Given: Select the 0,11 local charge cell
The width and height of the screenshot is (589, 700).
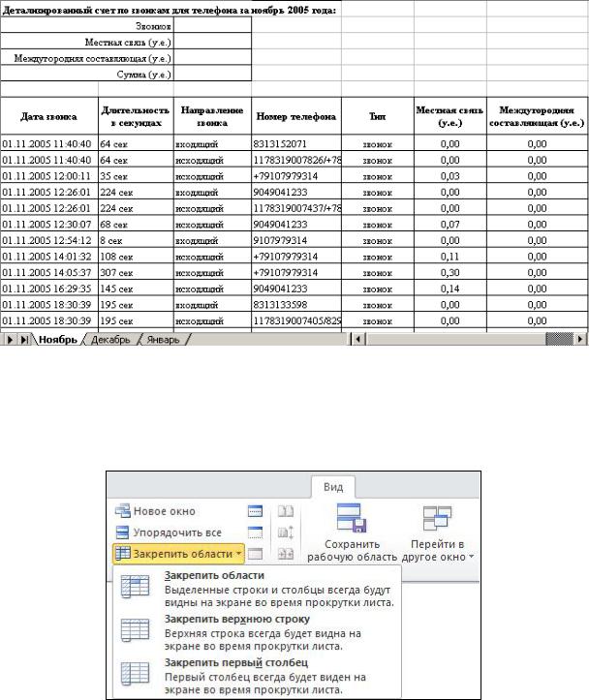Looking at the screenshot, I should (x=450, y=257).
